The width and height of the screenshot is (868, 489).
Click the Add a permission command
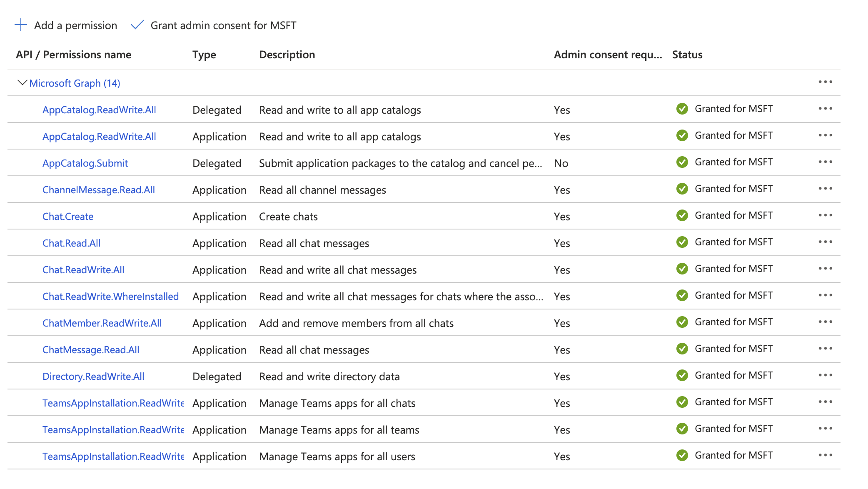(x=75, y=25)
